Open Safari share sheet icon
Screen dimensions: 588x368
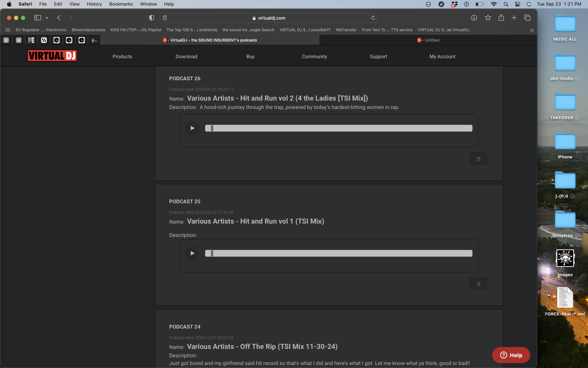[501, 18]
